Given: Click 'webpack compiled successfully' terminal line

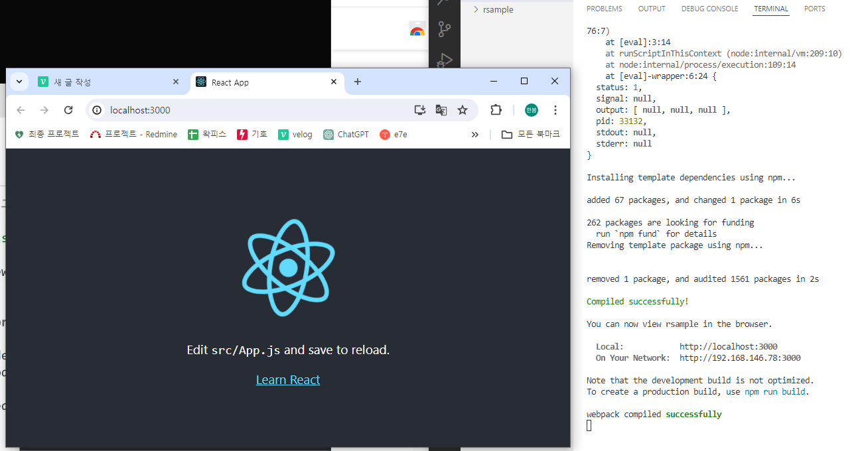Looking at the screenshot, I should [654, 414].
